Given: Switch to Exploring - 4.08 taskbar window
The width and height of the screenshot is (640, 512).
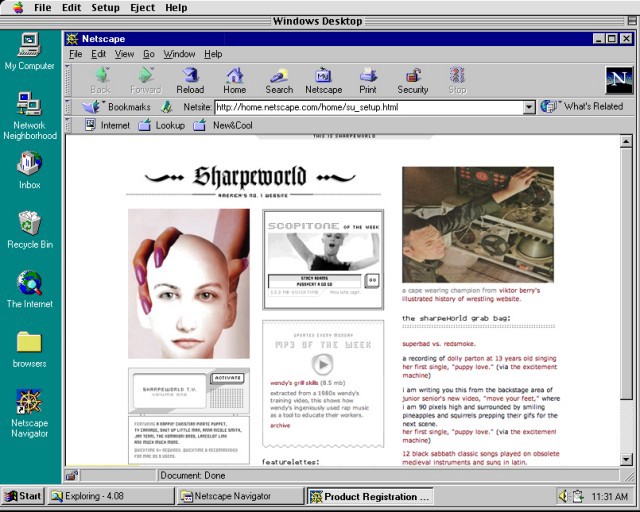Looking at the screenshot, I should point(111,496).
